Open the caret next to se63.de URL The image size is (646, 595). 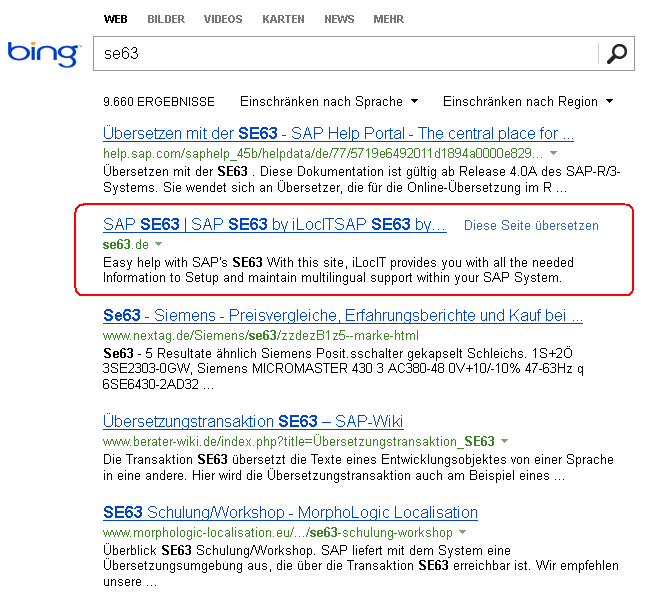(x=158, y=244)
